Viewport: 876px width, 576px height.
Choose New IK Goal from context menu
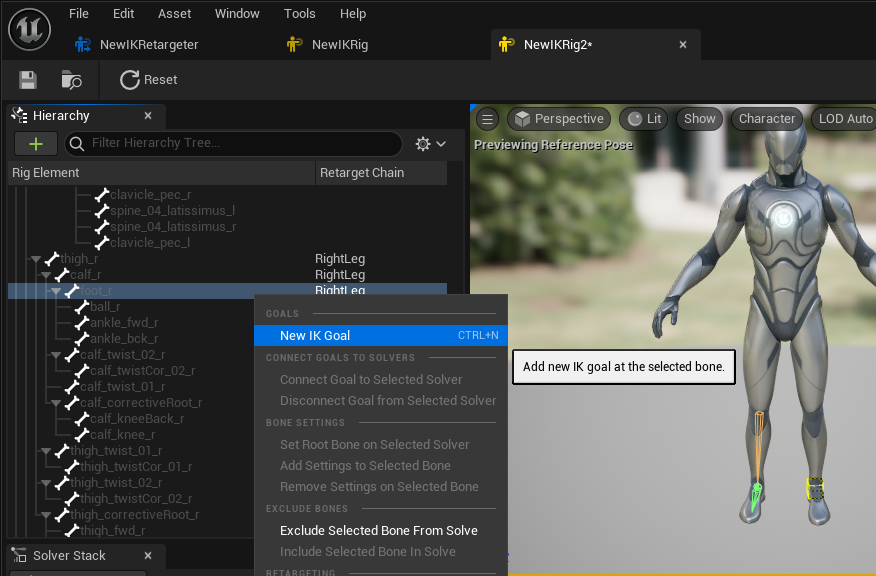[380, 336]
